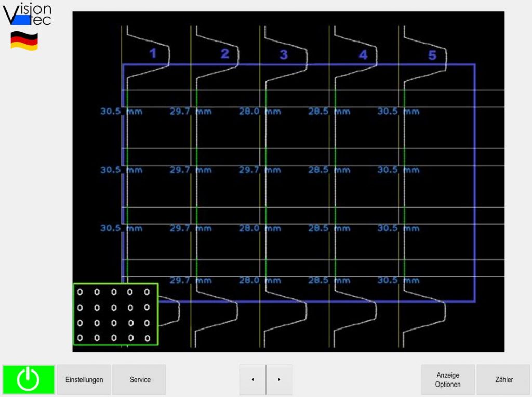Open Anzeige Optionen
Viewport: 532px width, 397px height.
point(448,380)
